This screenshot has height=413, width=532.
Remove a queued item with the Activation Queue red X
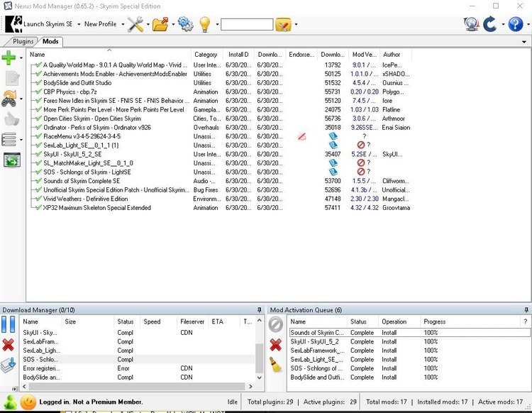click(275, 345)
